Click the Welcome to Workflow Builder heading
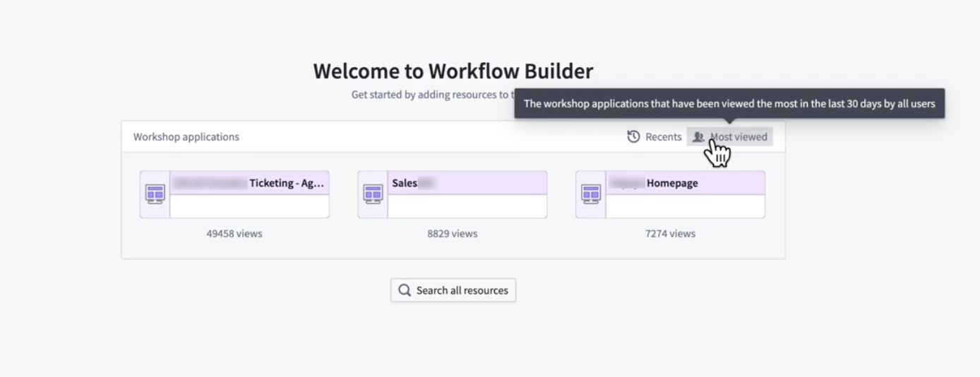The image size is (980, 377). click(x=453, y=71)
